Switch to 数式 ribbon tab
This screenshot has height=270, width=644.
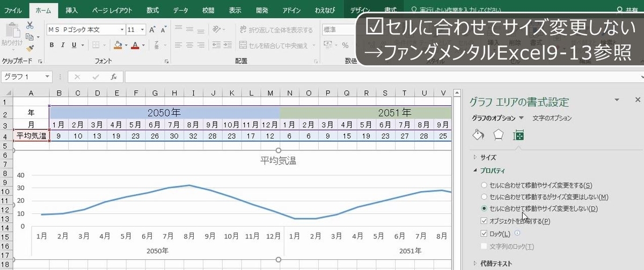point(152,10)
